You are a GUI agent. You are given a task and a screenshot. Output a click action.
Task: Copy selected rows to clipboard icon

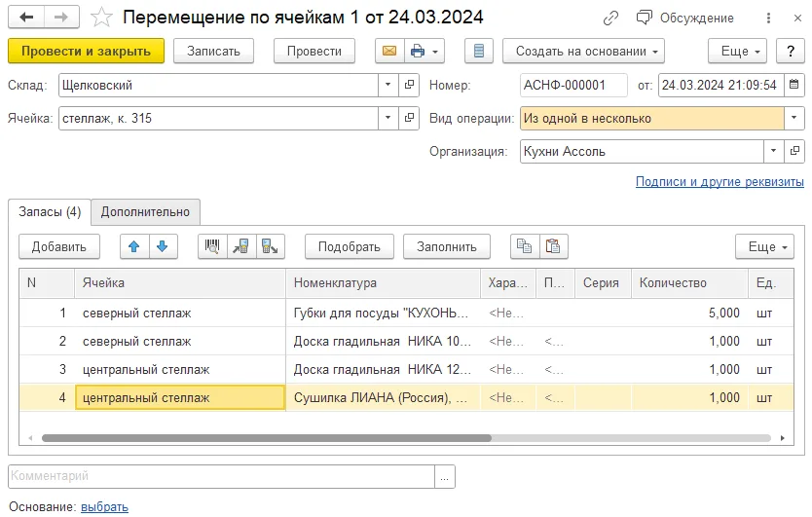[x=525, y=246]
